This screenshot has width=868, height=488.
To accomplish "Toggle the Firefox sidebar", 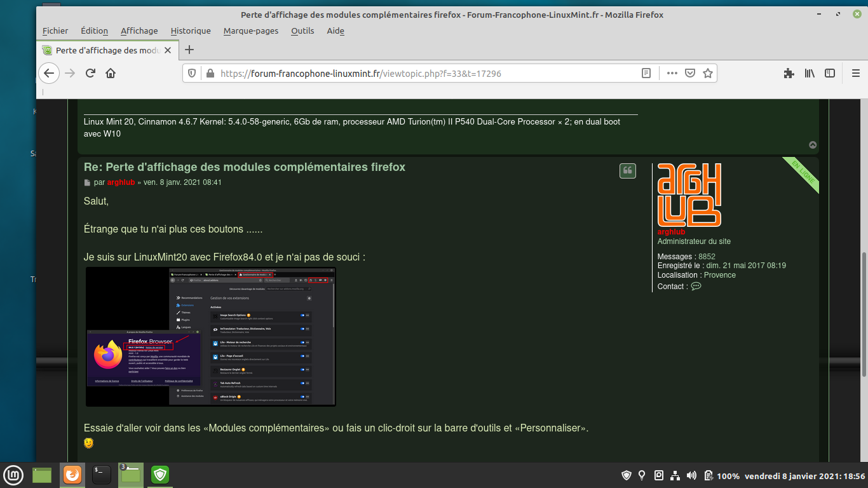I will 830,73.
